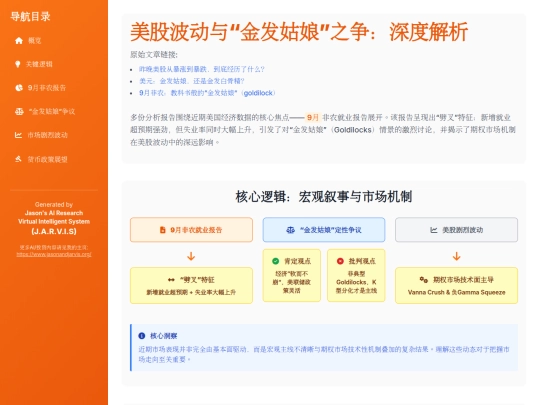Click the lightbulb icon beside 关键逻辑
540x405 pixels.
(18, 64)
